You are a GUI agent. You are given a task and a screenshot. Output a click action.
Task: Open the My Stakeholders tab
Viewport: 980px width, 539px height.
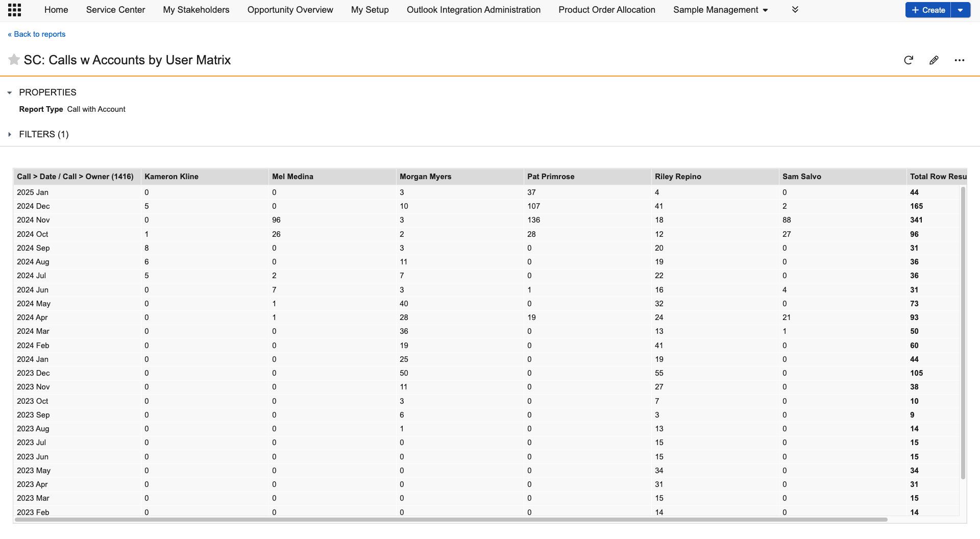tap(196, 10)
